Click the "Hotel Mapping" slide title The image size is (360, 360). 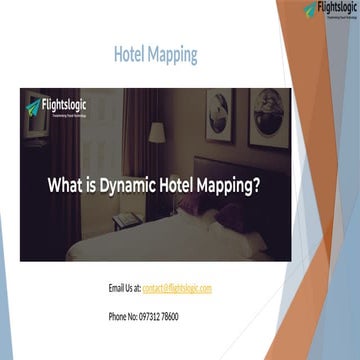tap(156, 55)
